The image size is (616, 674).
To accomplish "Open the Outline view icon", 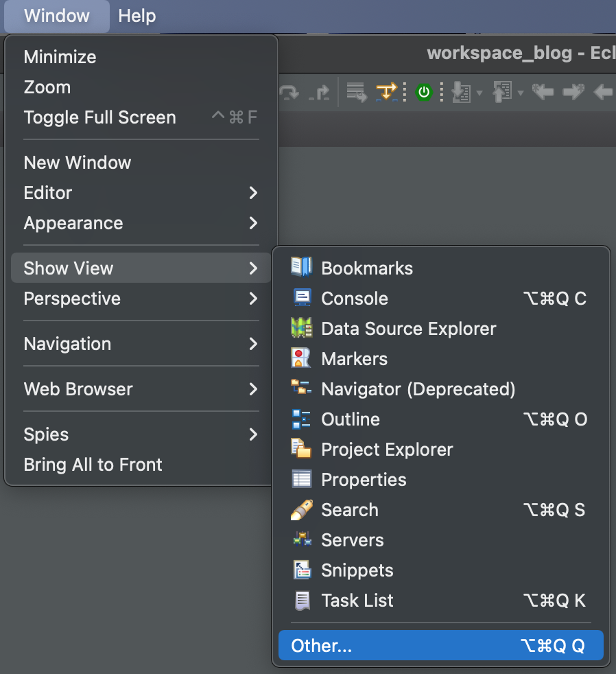I will [301, 419].
